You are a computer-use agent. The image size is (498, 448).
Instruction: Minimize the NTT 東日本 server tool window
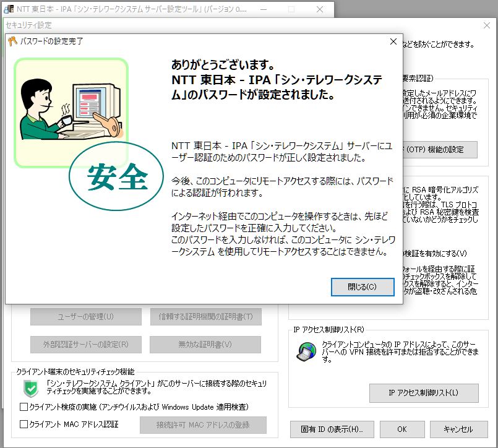tap(264, 9)
